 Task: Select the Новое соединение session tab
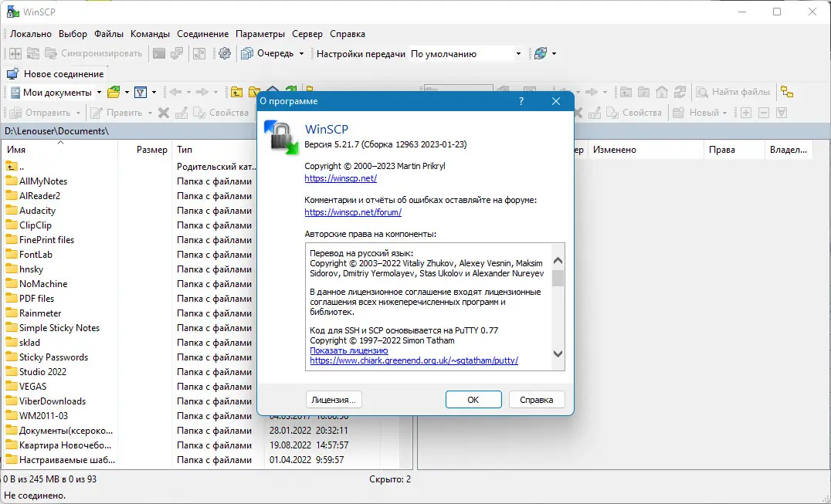point(56,73)
